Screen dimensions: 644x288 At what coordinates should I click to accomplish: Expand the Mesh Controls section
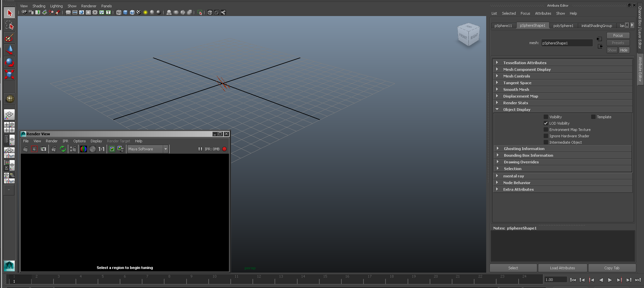562,76
